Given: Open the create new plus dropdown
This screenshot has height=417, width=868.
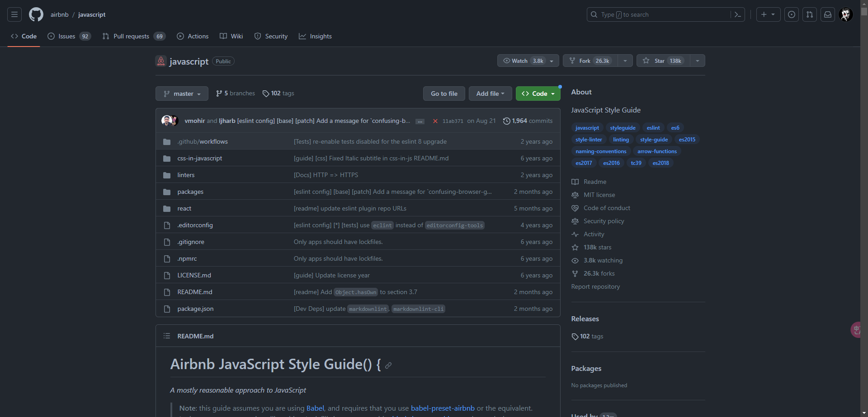Looking at the screenshot, I should coord(768,14).
